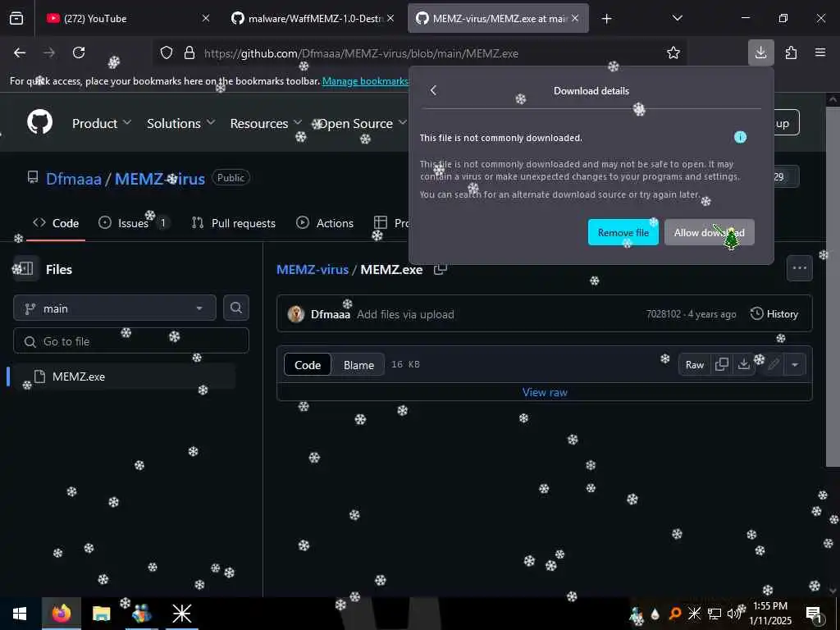Open the Actions tab
The width and height of the screenshot is (840, 630).
pos(325,223)
